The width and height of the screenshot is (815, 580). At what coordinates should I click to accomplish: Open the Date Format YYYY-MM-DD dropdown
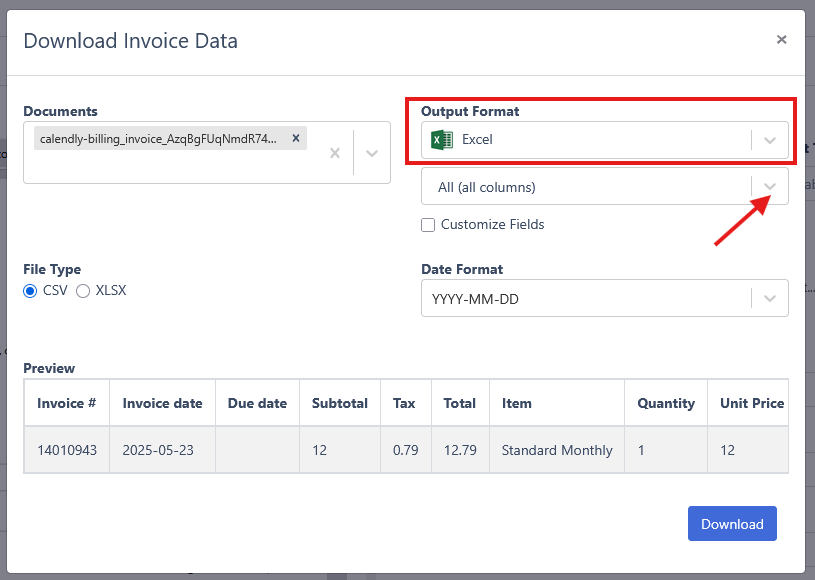click(604, 298)
